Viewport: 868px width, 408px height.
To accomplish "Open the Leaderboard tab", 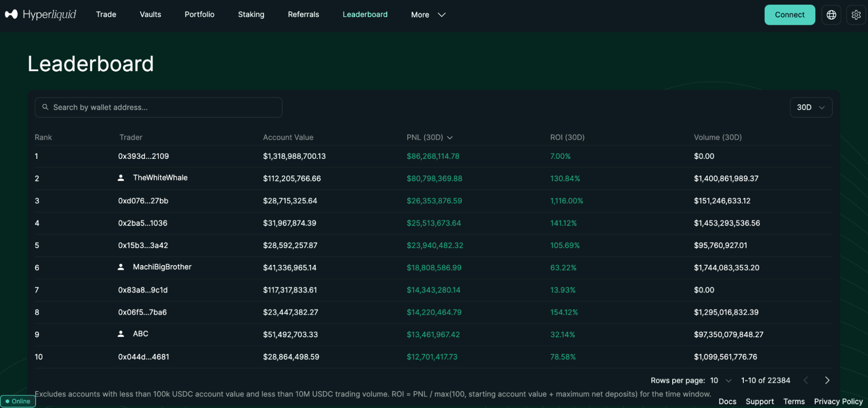I will click(x=365, y=14).
